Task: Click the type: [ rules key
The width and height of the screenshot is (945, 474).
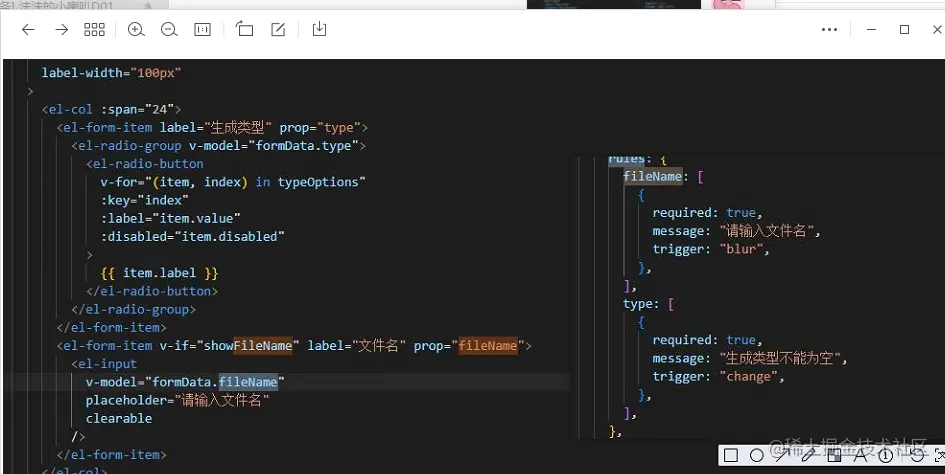Action: point(648,304)
